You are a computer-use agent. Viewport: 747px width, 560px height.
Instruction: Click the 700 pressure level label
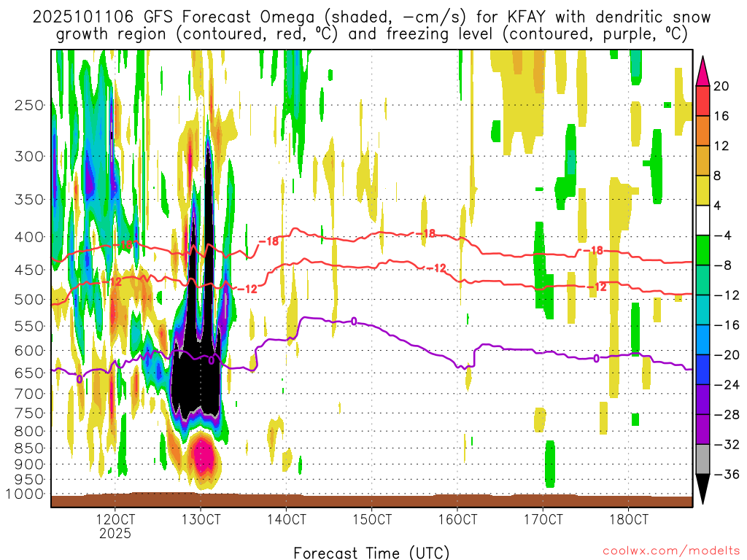coord(29,394)
